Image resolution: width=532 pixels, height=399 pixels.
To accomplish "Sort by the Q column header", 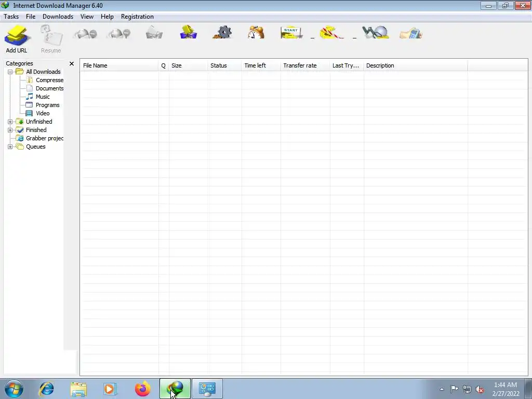I will pos(164,65).
